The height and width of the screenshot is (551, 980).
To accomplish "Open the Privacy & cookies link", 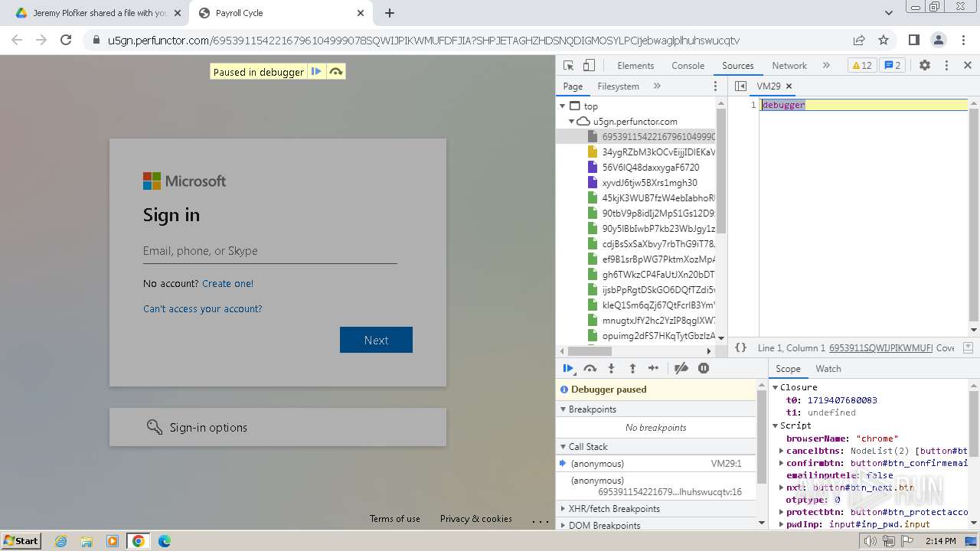I will click(476, 518).
